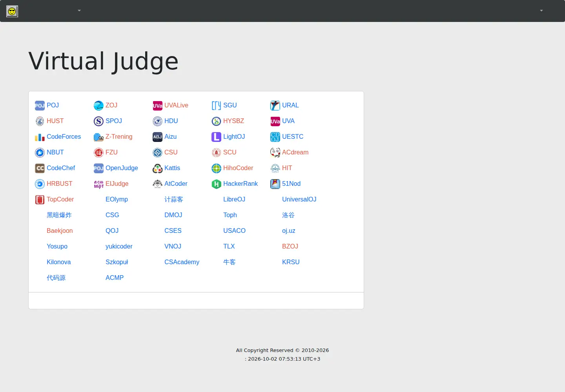Image resolution: width=565 pixels, height=392 pixels.
Task: Click the ZOJ blue swirl icon
Action: click(98, 105)
